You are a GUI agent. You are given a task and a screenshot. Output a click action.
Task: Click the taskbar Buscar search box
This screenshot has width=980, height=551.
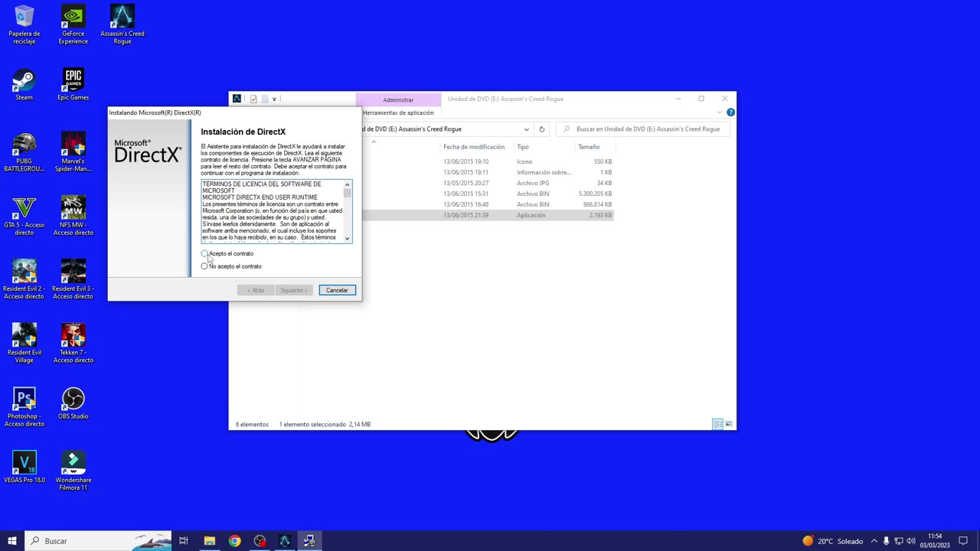pyautogui.click(x=98, y=541)
